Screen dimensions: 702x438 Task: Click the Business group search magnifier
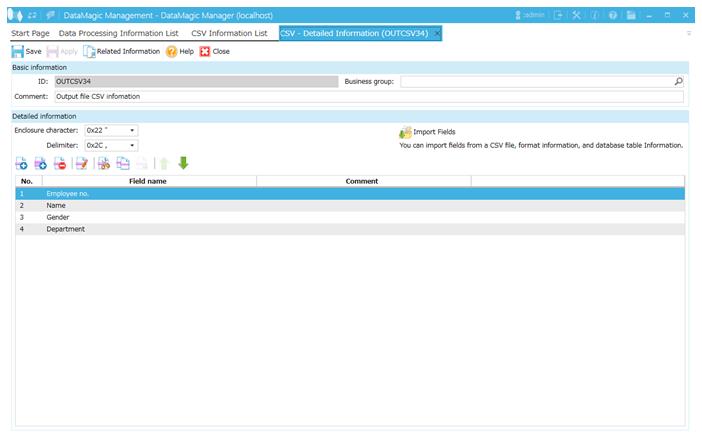pyautogui.click(x=678, y=82)
